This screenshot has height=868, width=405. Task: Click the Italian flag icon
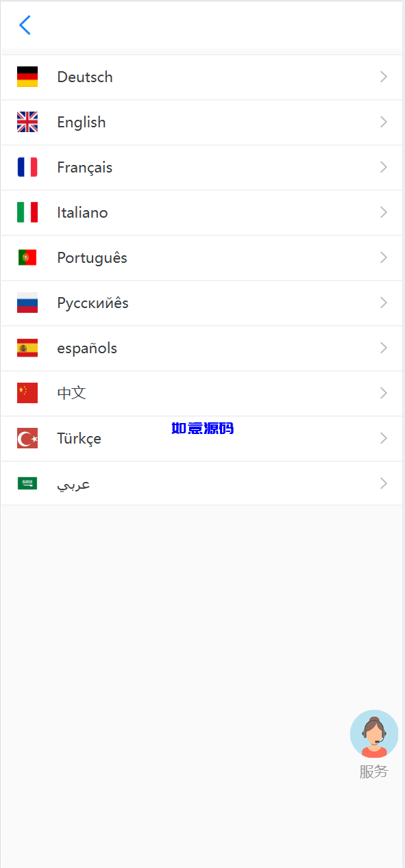(27, 212)
